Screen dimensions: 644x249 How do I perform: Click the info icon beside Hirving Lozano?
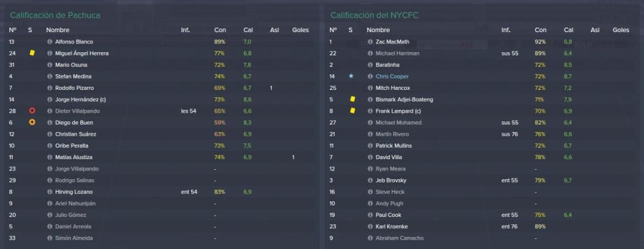coord(50,192)
